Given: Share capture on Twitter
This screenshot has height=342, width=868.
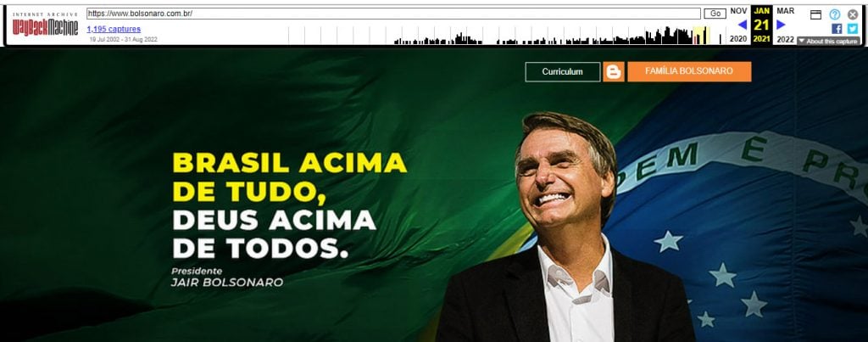Looking at the screenshot, I should point(852,28).
